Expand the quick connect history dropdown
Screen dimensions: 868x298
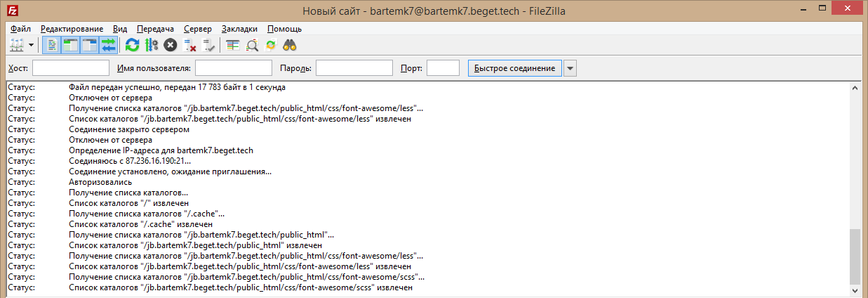(570, 68)
